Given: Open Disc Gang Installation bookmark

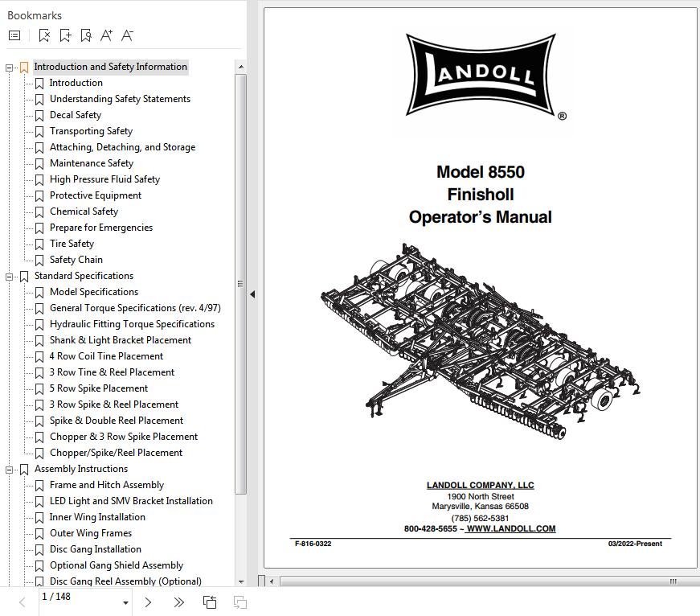Looking at the screenshot, I should click(x=95, y=549).
